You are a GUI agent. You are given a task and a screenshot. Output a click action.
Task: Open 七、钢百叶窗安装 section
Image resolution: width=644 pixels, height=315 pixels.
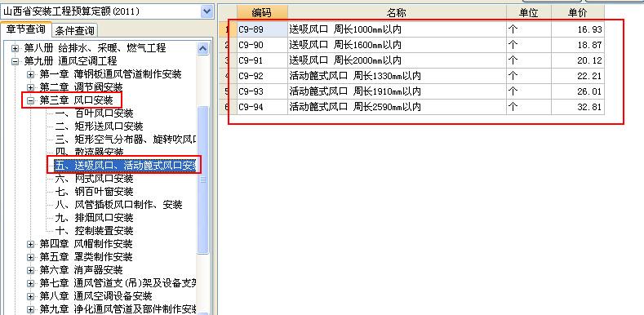(x=94, y=192)
